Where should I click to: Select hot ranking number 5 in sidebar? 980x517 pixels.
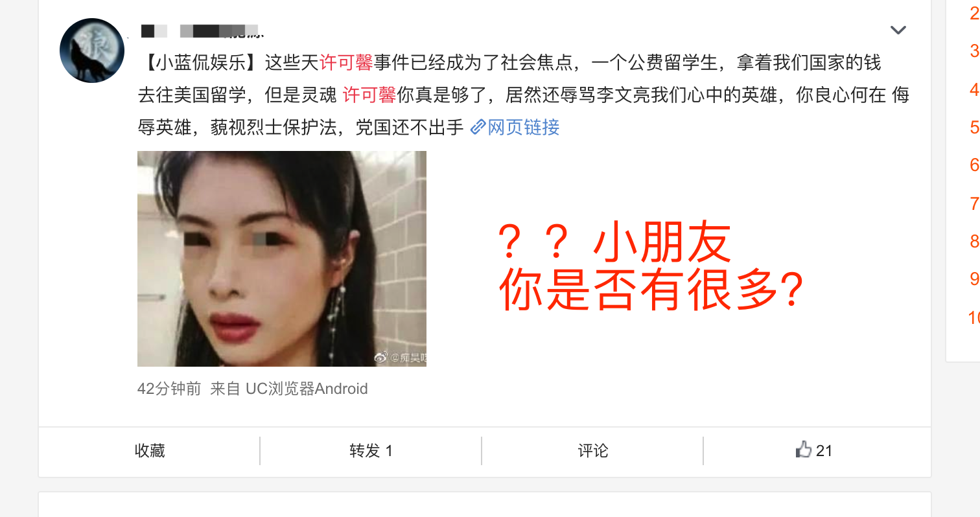coord(974,127)
